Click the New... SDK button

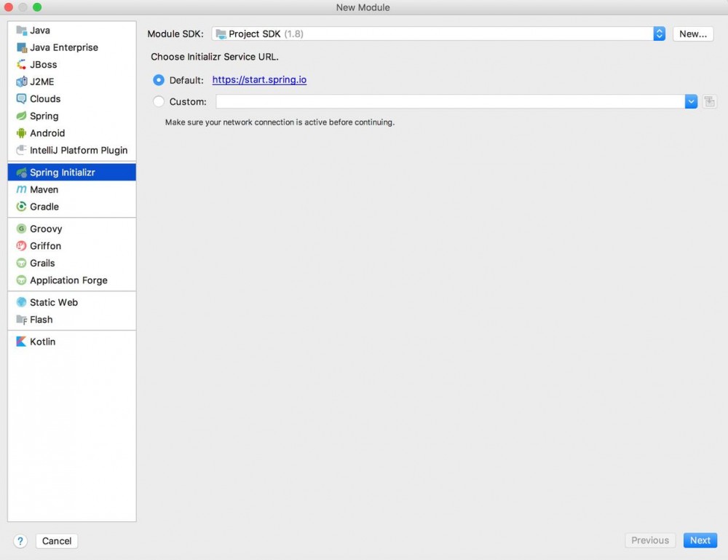point(693,34)
